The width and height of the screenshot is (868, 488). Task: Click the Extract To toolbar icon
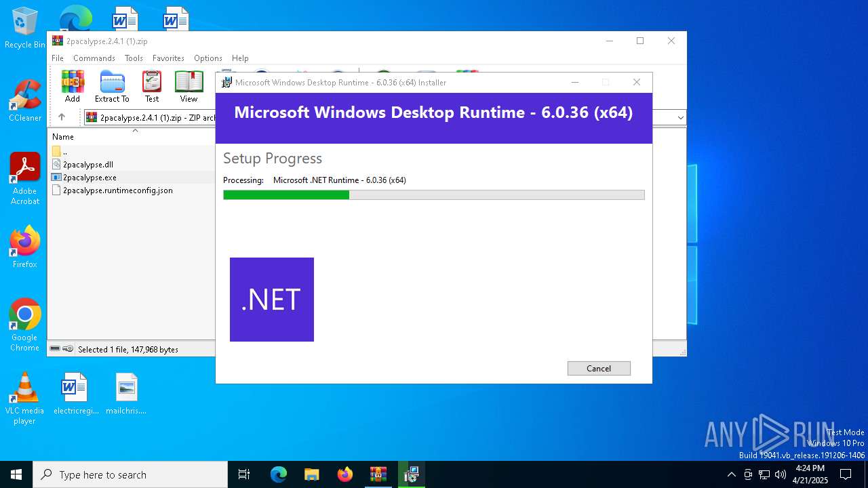click(x=112, y=86)
